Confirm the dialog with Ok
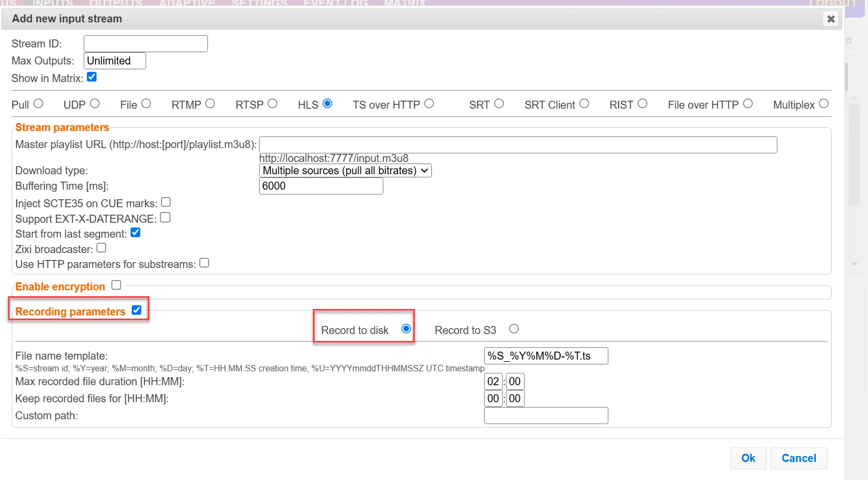This screenshot has height=480, width=868. tap(749, 458)
